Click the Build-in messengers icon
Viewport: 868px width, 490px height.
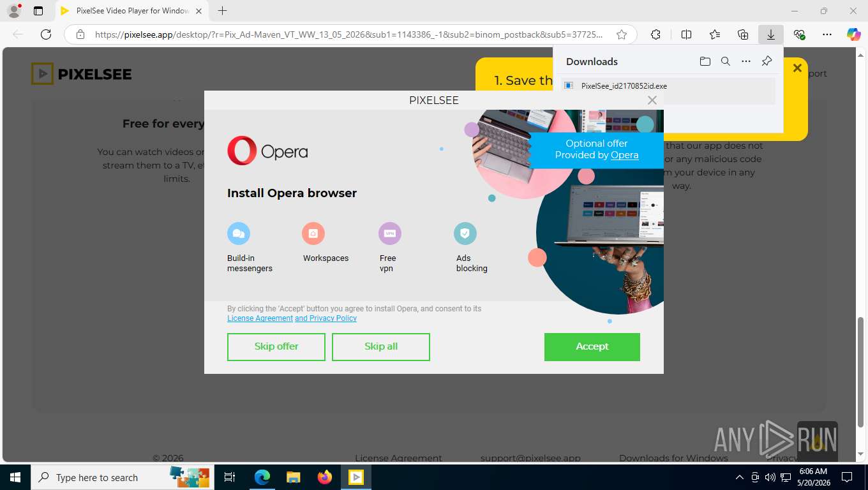pos(239,234)
